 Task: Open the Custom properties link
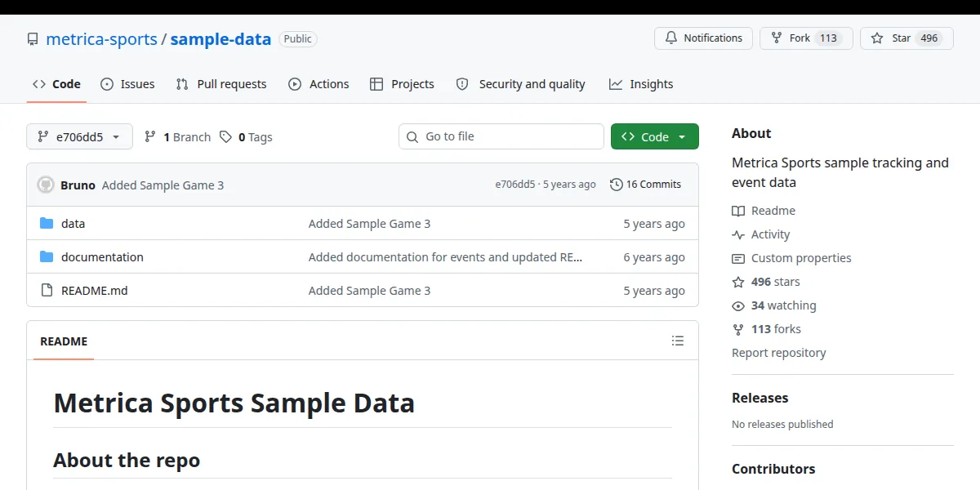pyautogui.click(x=791, y=258)
